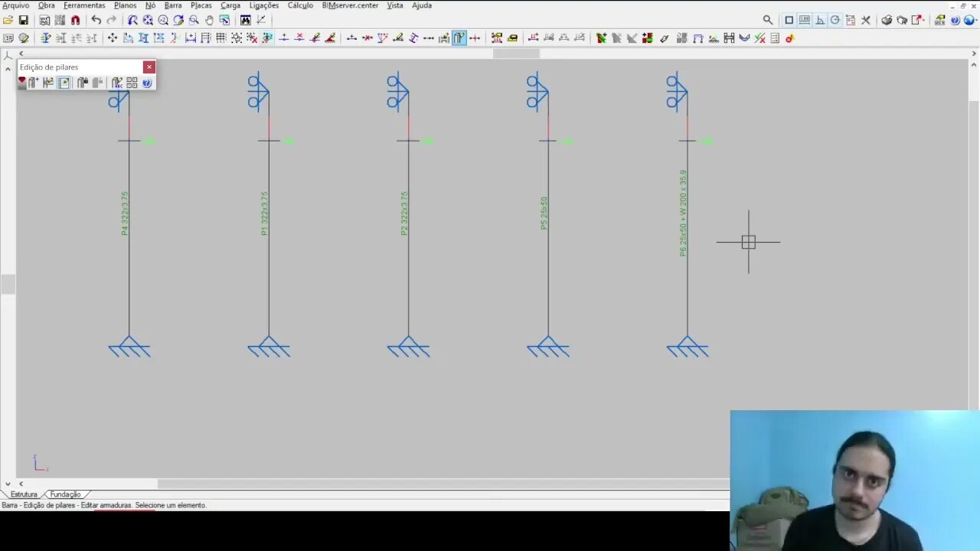
Task: Click the report list icon in second toolbar
Action: [775, 38]
